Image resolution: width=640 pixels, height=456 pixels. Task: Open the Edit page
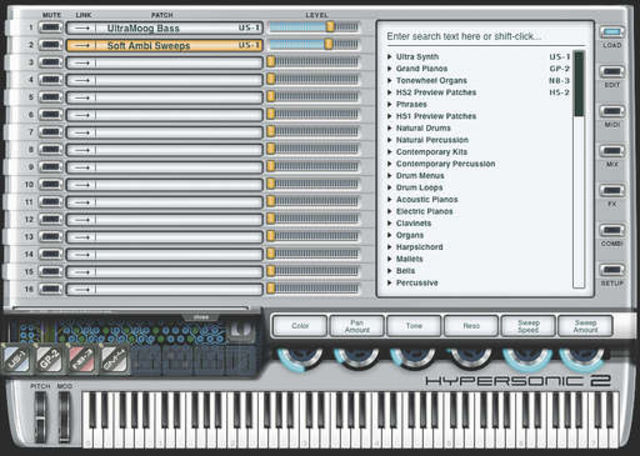pyautogui.click(x=612, y=72)
